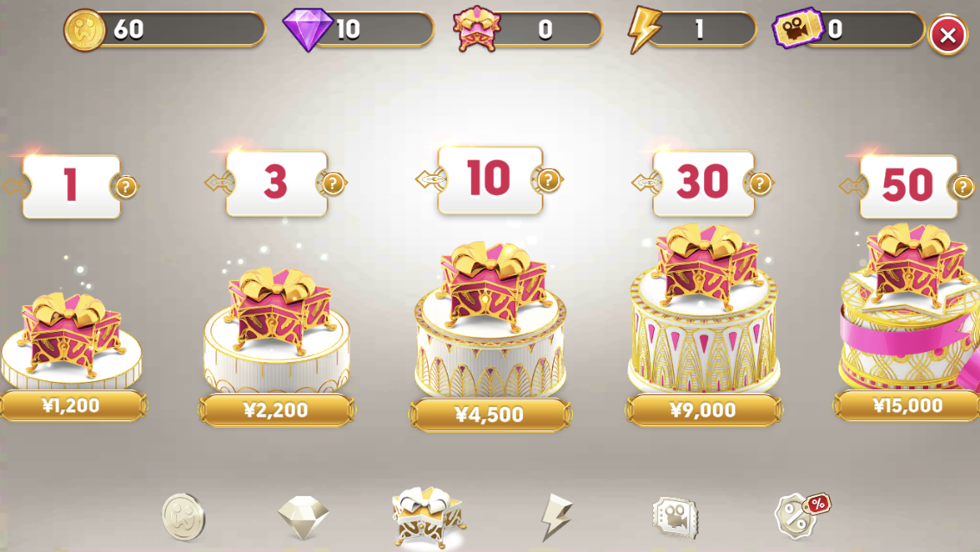Buy the 50 box pack for ¥15,000

(x=907, y=405)
